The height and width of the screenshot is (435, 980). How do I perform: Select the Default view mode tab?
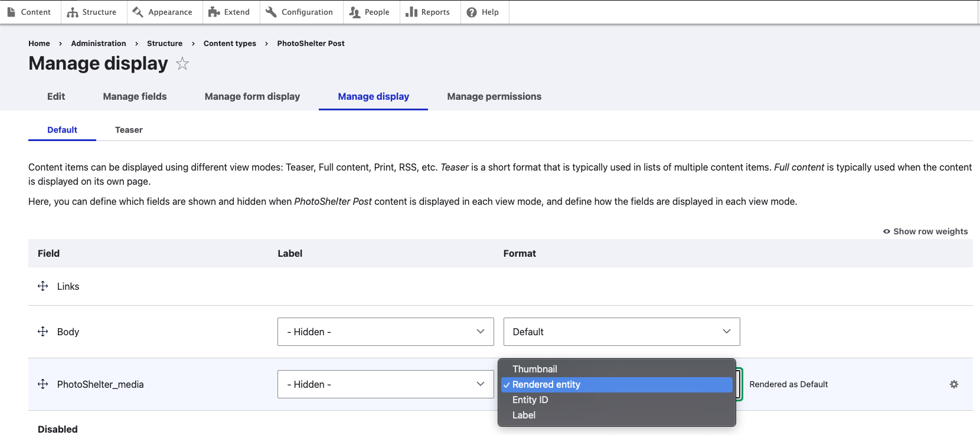click(62, 130)
